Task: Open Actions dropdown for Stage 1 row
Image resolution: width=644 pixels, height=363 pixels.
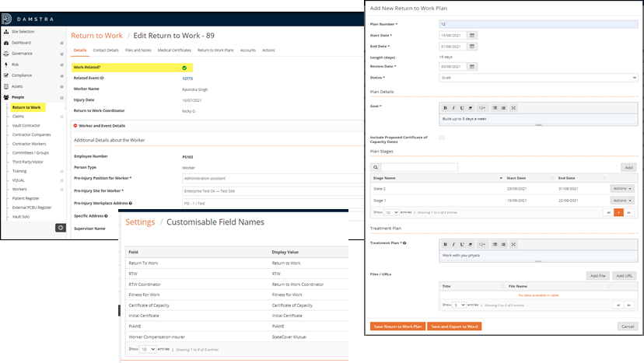Action: click(622, 201)
